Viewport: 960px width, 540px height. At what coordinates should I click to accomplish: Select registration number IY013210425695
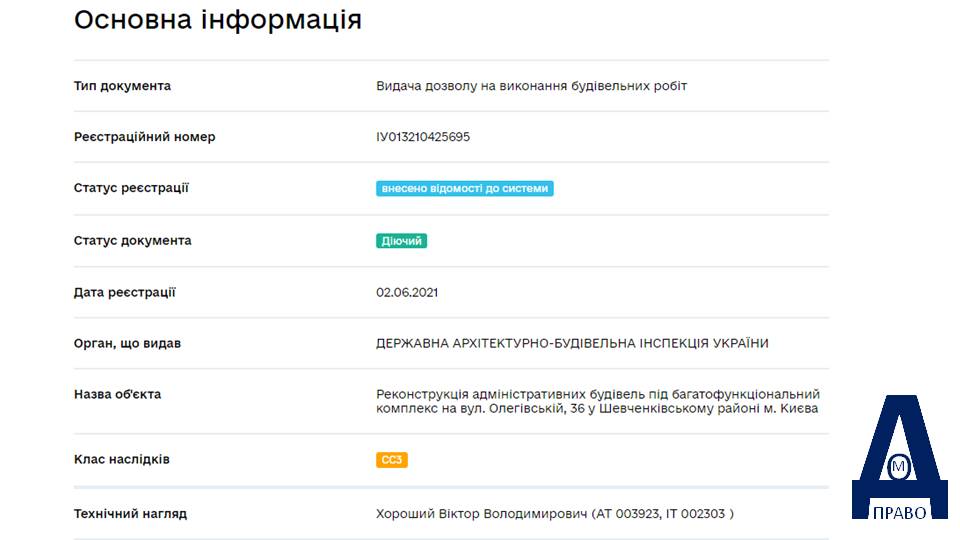[x=423, y=137]
